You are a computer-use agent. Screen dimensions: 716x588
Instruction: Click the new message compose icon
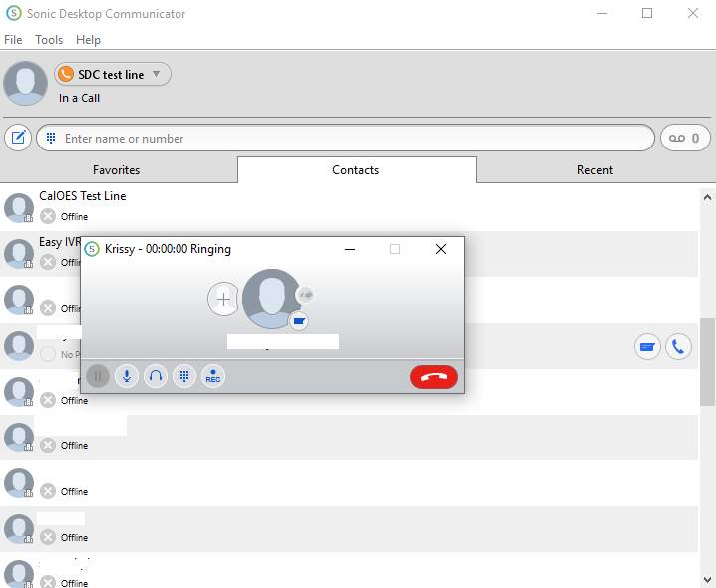pyautogui.click(x=18, y=138)
